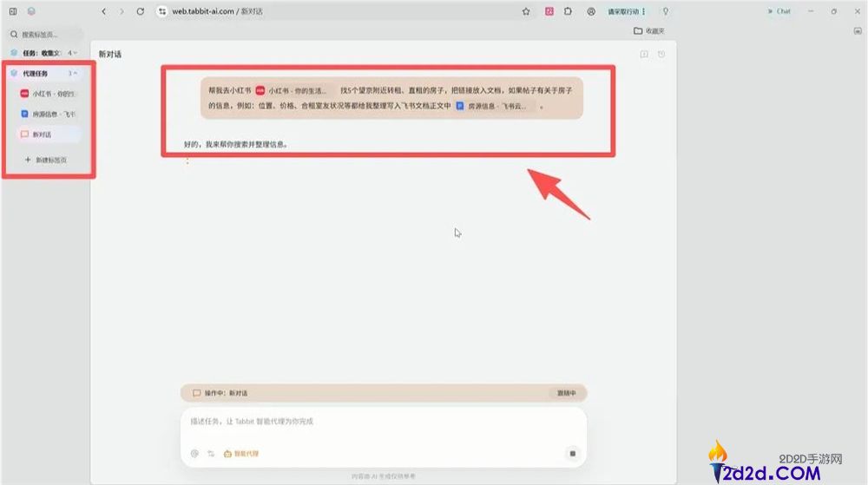Click the Tabbit logo icon beside sidebar toggle
This screenshot has width=868, height=485.
pyautogui.click(x=31, y=11)
